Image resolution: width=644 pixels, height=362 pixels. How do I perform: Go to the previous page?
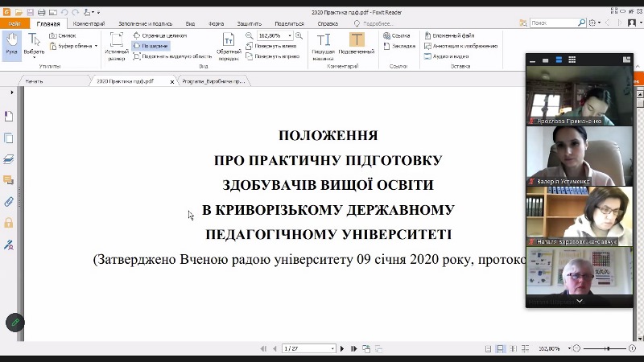[x=275, y=348]
